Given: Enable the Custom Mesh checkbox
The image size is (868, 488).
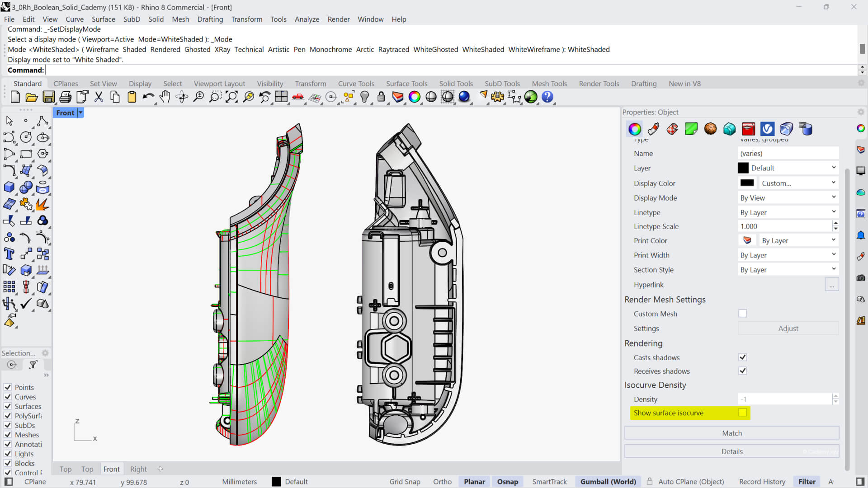Looking at the screenshot, I should (742, 313).
